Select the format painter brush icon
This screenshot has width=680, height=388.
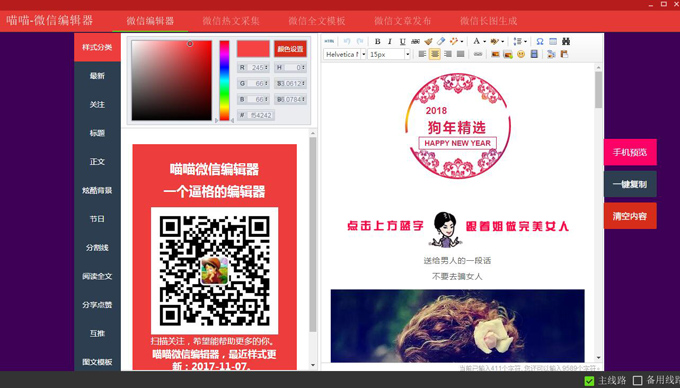click(428, 42)
